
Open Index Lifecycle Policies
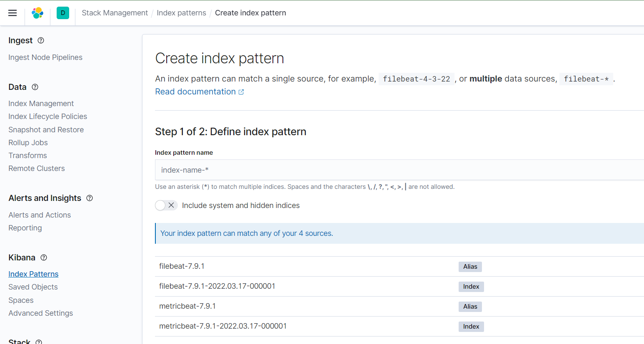(x=47, y=116)
